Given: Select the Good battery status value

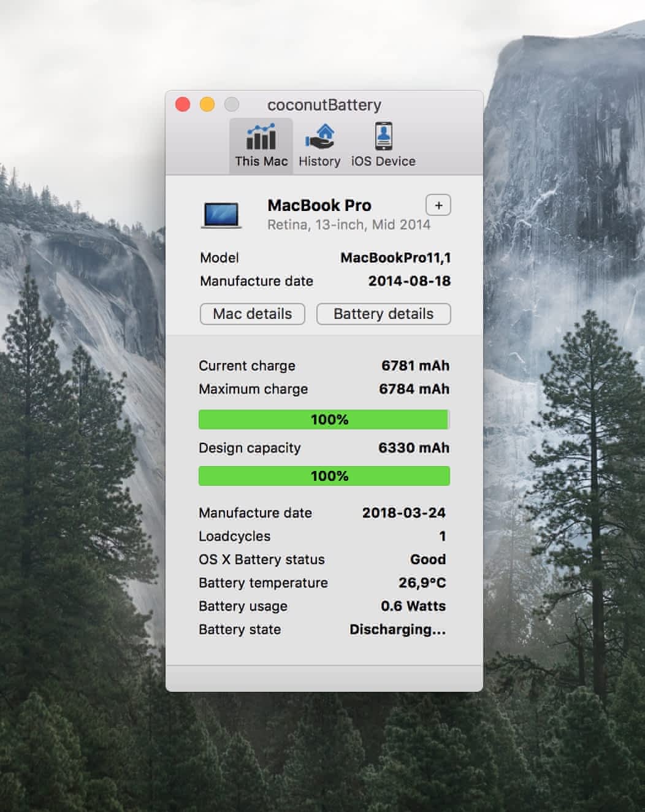Looking at the screenshot, I should [x=428, y=559].
